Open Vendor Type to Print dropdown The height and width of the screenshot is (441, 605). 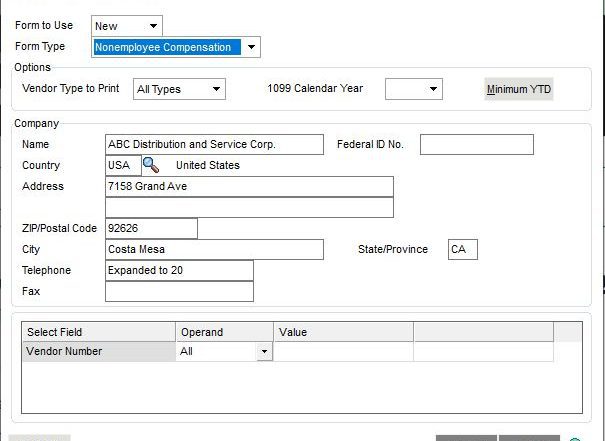click(x=215, y=90)
